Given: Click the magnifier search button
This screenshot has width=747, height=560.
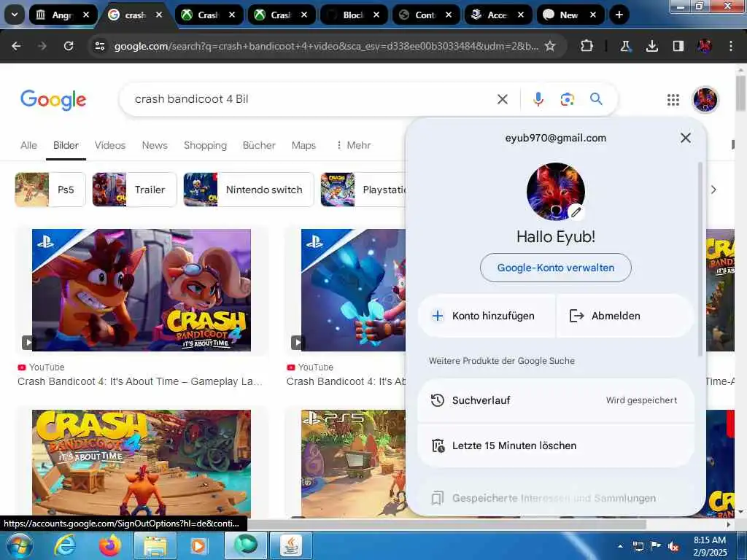Looking at the screenshot, I should (596, 99).
